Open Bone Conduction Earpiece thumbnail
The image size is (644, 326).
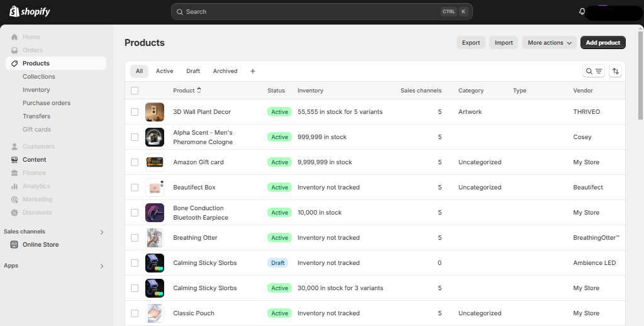[155, 213]
